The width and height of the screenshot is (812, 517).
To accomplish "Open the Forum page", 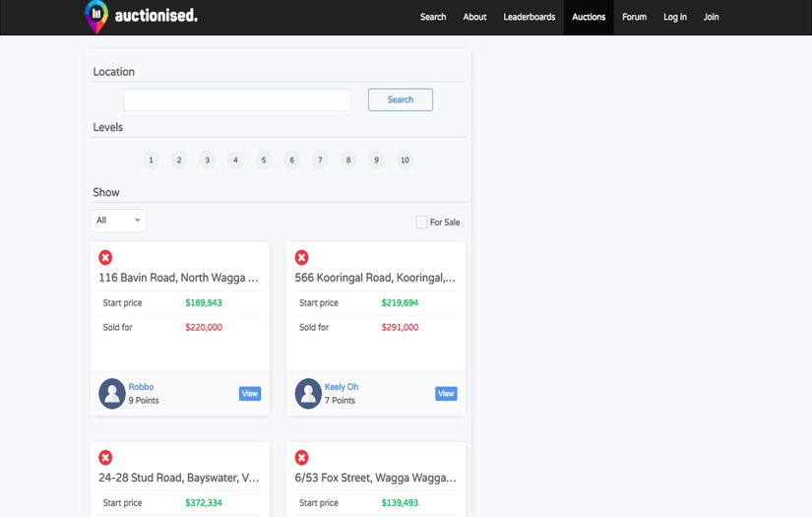I will pos(635,17).
